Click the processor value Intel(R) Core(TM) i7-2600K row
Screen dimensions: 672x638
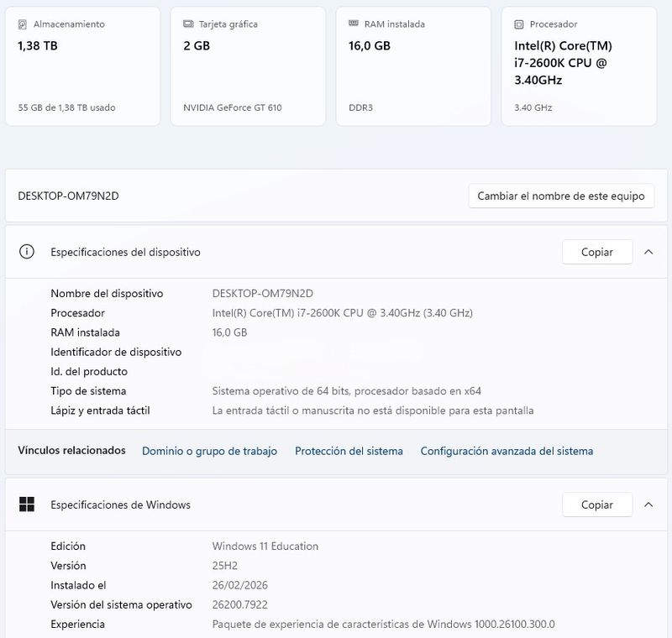coord(343,313)
